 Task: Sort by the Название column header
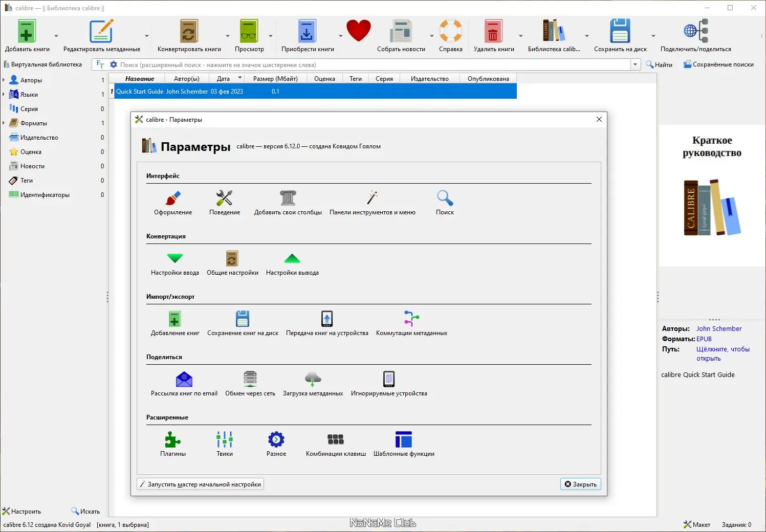(140, 78)
